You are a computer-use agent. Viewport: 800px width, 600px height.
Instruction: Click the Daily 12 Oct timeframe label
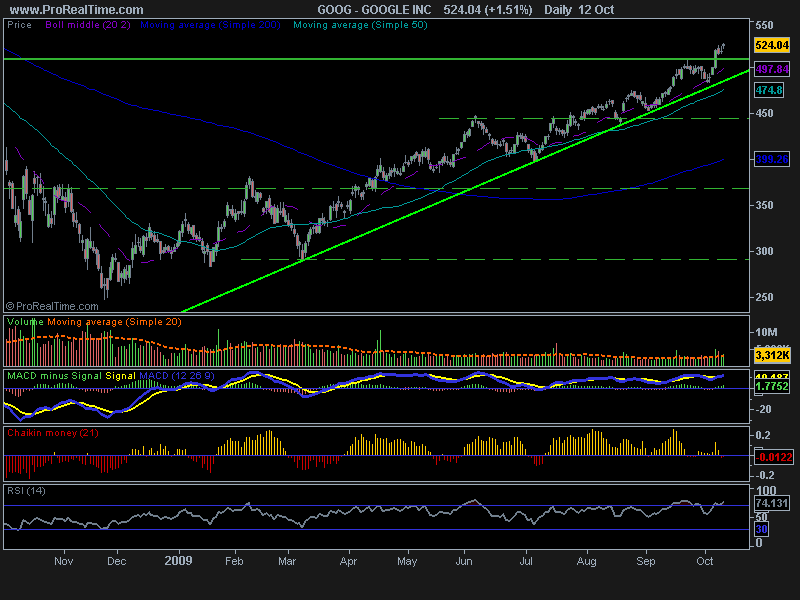pyautogui.click(x=579, y=10)
